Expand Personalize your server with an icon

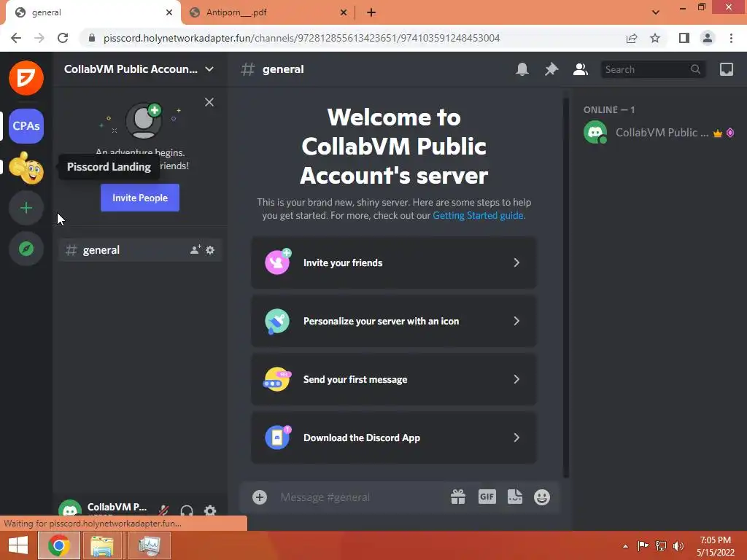point(393,321)
